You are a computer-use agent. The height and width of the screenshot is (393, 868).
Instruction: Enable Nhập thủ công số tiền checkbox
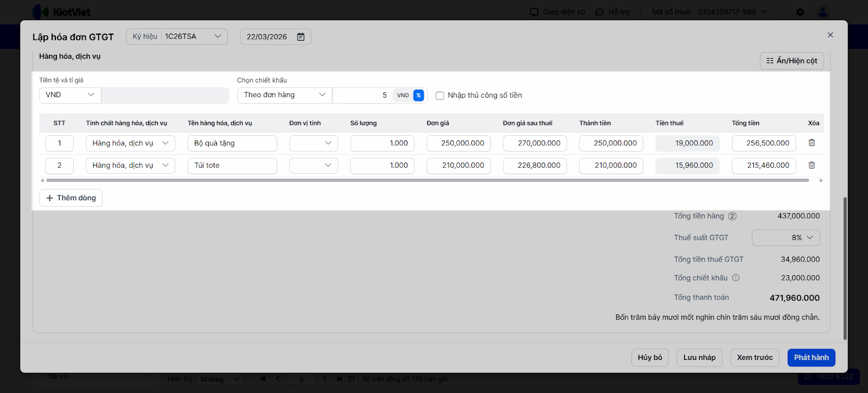pyautogui.click(x=440, y=96)
